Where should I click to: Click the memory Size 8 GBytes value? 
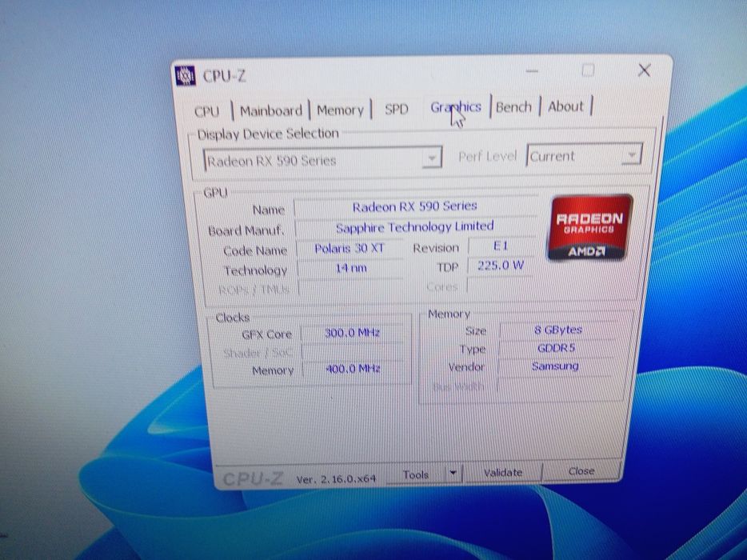[x=557, y=330]
